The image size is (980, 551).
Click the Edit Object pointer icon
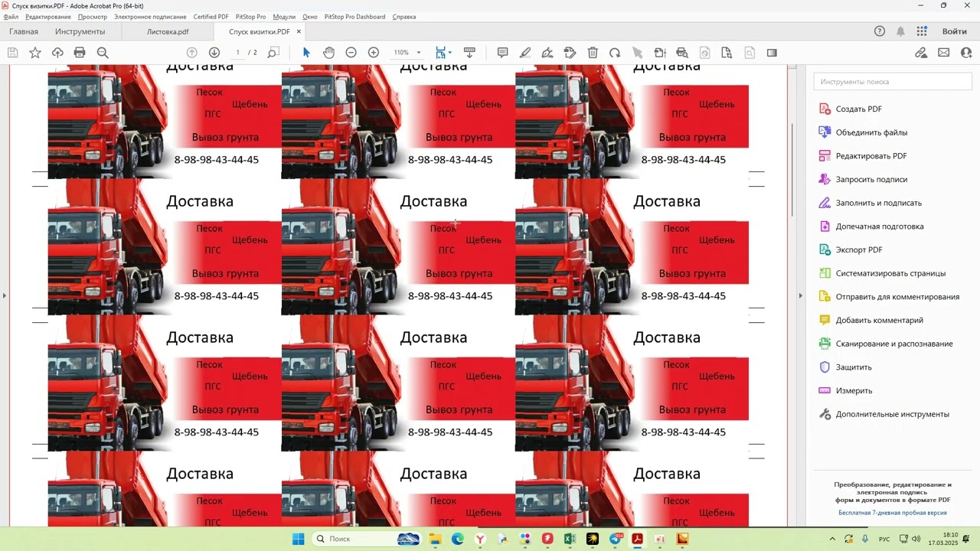pos(637,53)
